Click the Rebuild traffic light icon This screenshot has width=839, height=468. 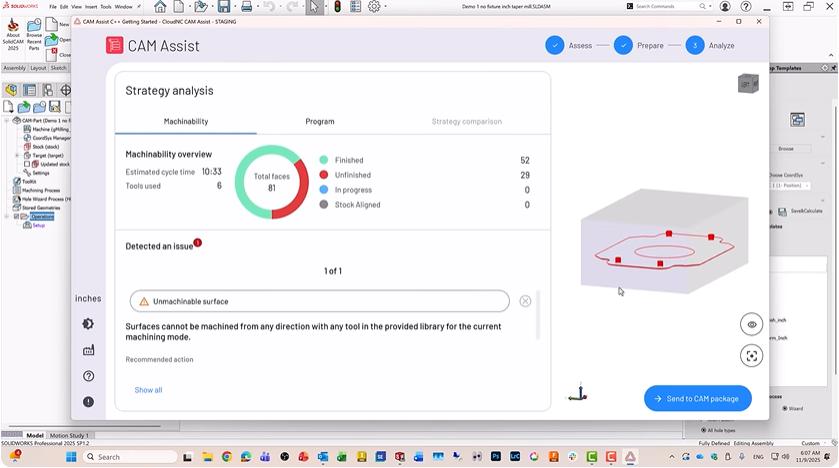click(337, 6)
